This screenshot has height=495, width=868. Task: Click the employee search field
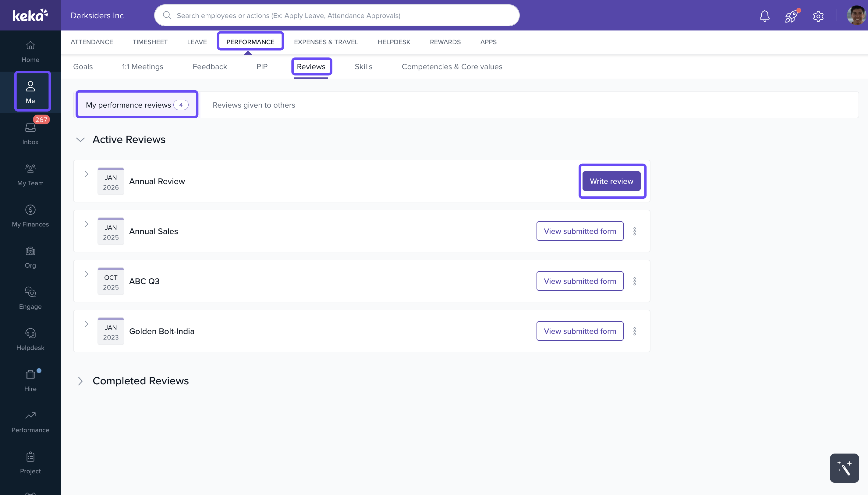[x=337, y=15]
